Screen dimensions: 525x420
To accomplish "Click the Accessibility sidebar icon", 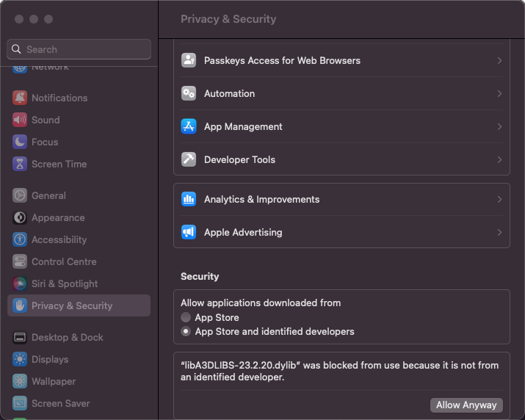I will click(x=20, y=239).
